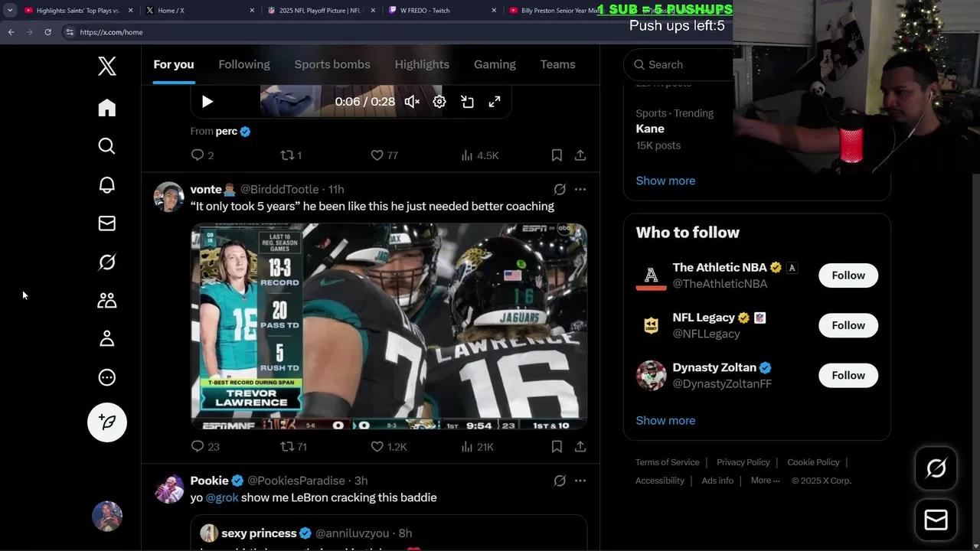Play the paused video from perc
This screenshot has height=551, width=980.
coord(207,102)
